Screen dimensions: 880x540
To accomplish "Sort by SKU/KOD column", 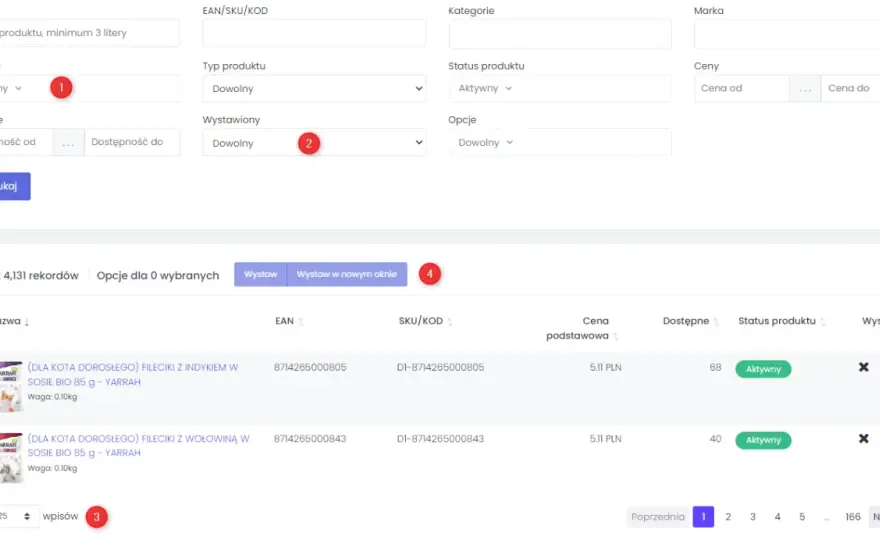I will tap(425, 321).
